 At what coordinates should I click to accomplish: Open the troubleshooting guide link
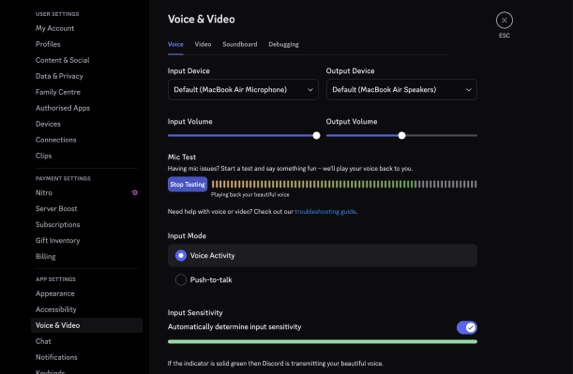click(x=325, y=211)
